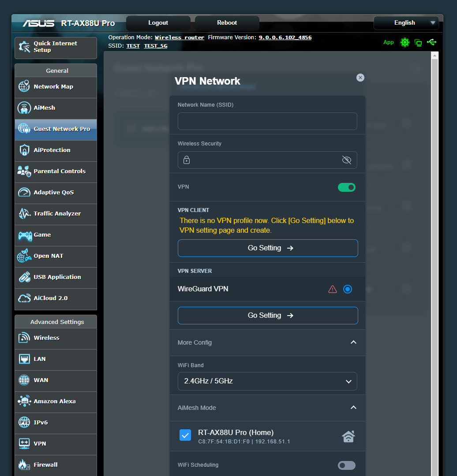Click the Quick Internet Setup label
This screenshot has height=476, width=457.
tap(55, 47)
